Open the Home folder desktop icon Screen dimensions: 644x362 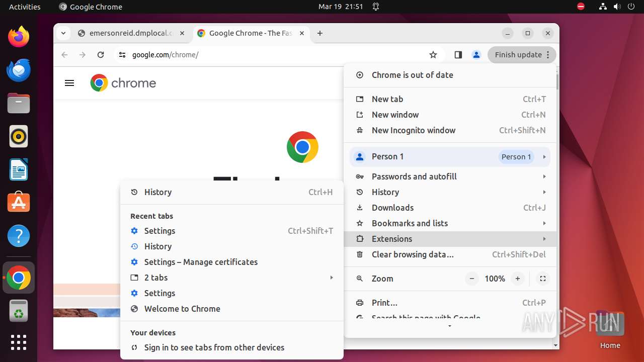tap(610, 330)
